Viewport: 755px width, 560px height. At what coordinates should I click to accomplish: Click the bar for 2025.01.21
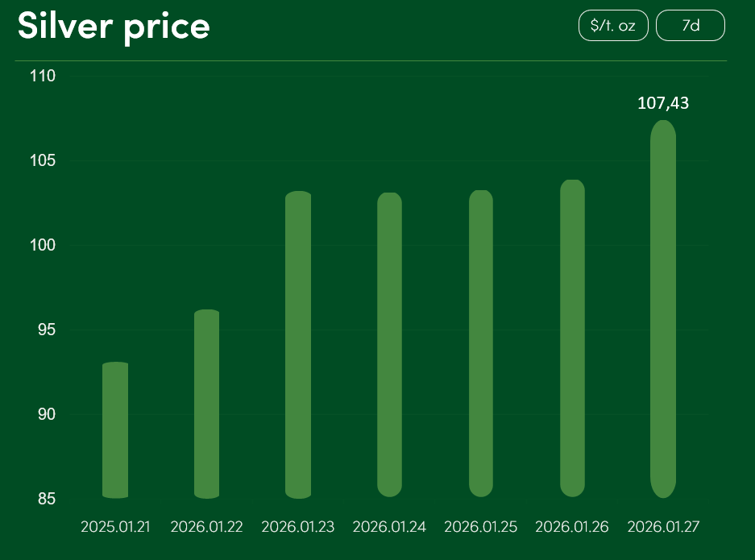point(116,430)
